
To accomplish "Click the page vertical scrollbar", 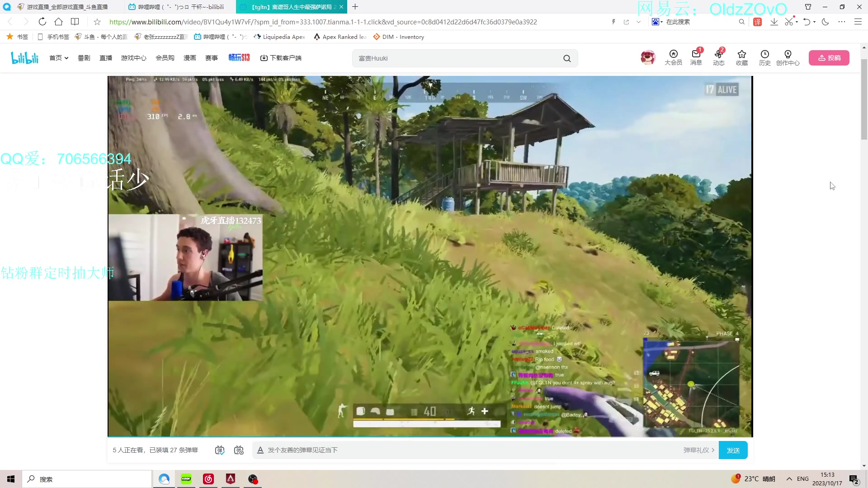I will (x=864, y=99).
